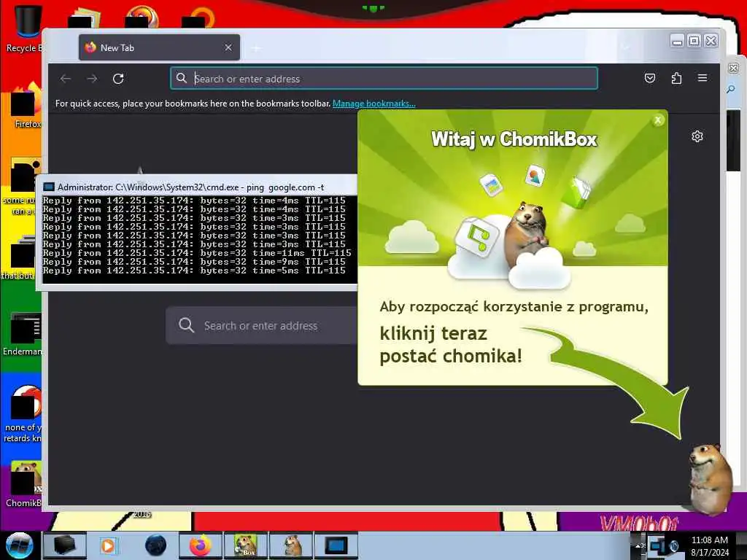The height and width of the screenshot is (560, 747).
Task: Open the 'some ru...' desktop icon
Action: (21, 187)
